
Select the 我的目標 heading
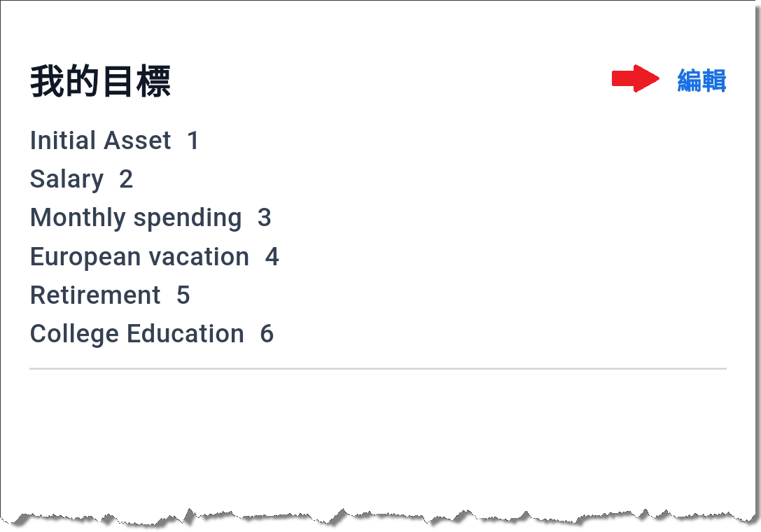click(x=101, y=81)
